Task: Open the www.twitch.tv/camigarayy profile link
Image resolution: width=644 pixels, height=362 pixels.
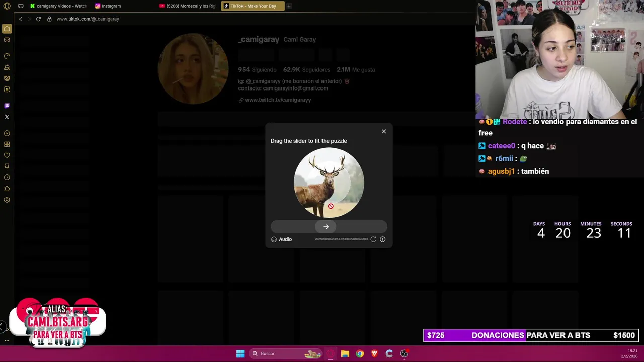Action: (278, 100)
